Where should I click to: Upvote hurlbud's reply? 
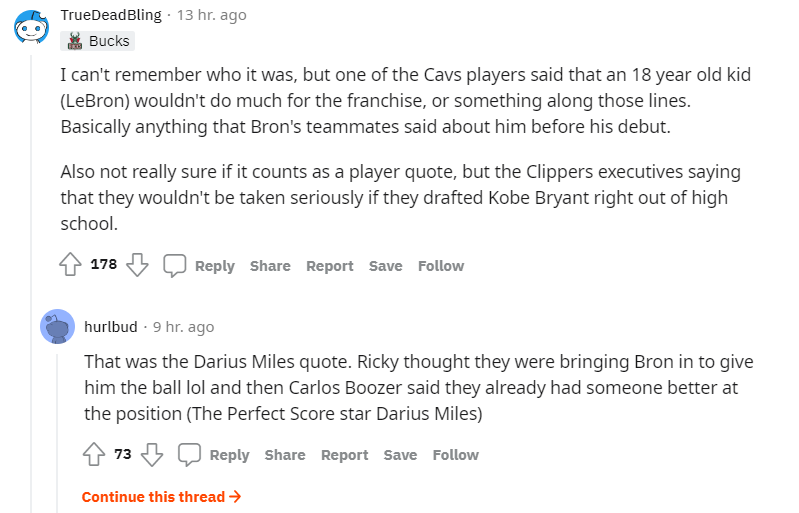coord(94,454)
